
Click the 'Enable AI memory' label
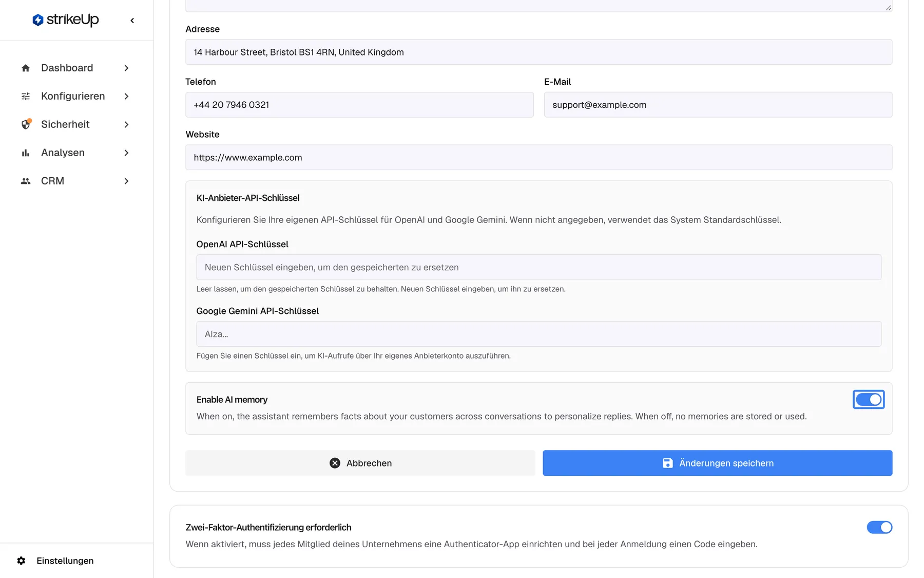pos(232,399)
